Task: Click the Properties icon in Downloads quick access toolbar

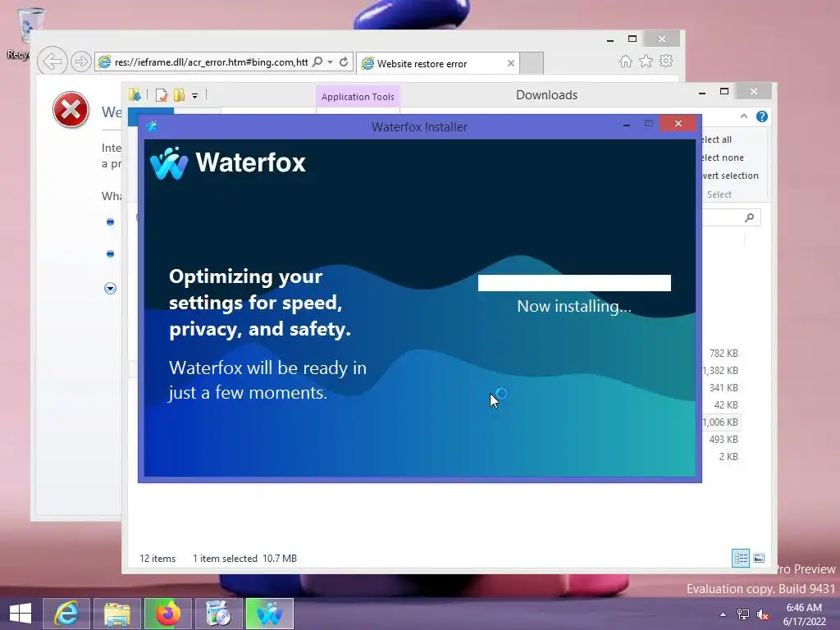Action: (162, 95)
